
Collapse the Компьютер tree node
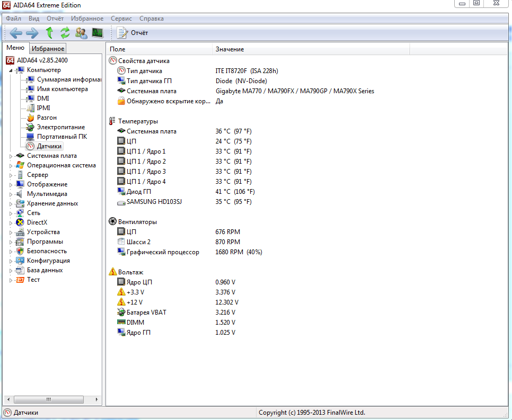11,70
